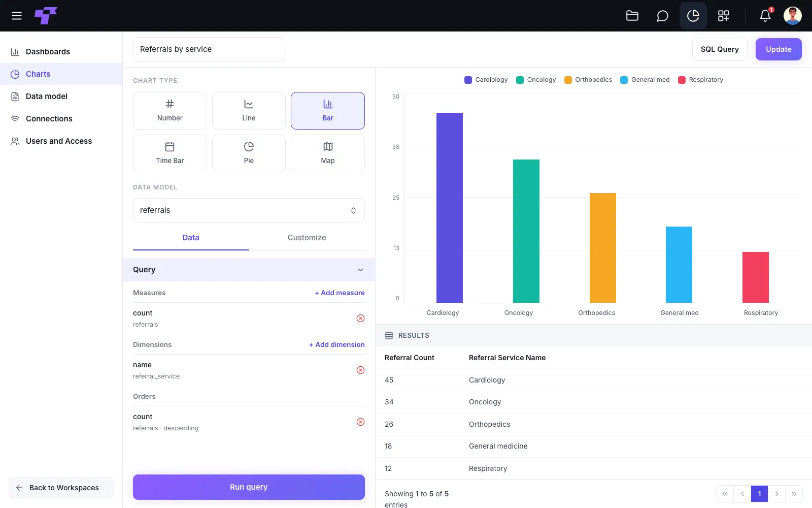The image size is (812, 508).
Task: Switch to the Data tab
Action: [191, 238]
